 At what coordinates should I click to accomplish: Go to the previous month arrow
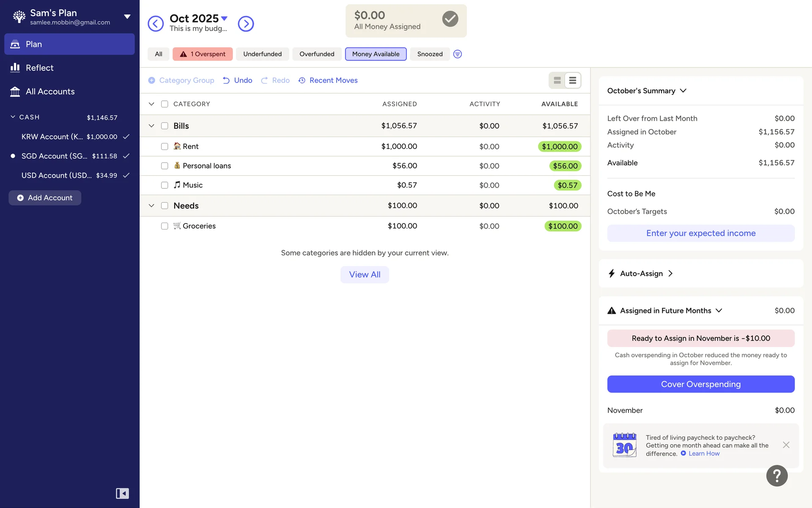click(156, 24)
